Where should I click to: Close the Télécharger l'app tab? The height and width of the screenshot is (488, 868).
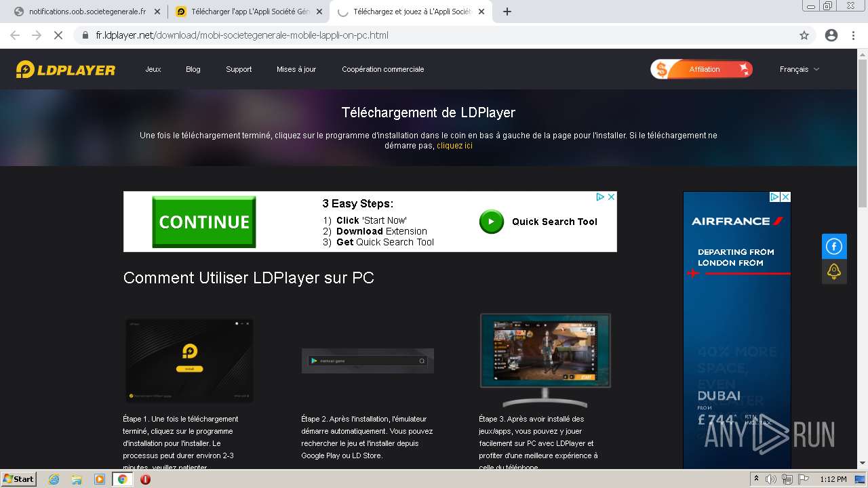coord(319,12)
